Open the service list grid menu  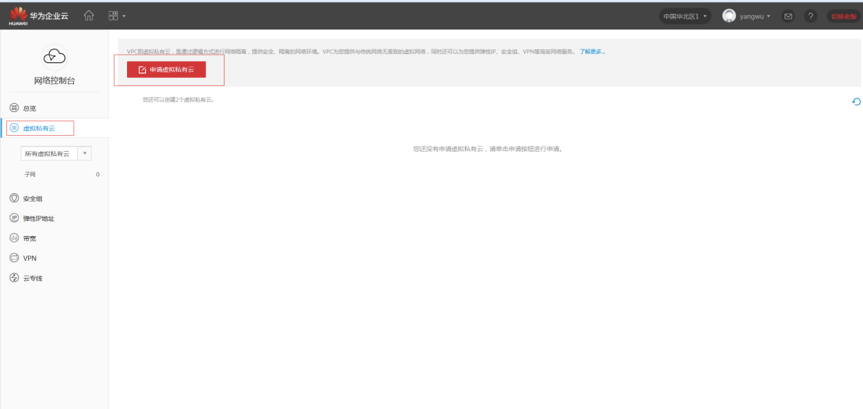tap(115, 16)
